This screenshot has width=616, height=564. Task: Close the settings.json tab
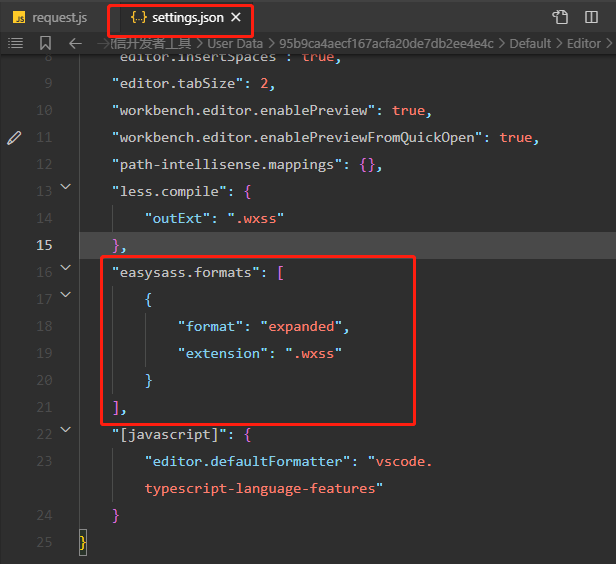[x=236, y=17]
